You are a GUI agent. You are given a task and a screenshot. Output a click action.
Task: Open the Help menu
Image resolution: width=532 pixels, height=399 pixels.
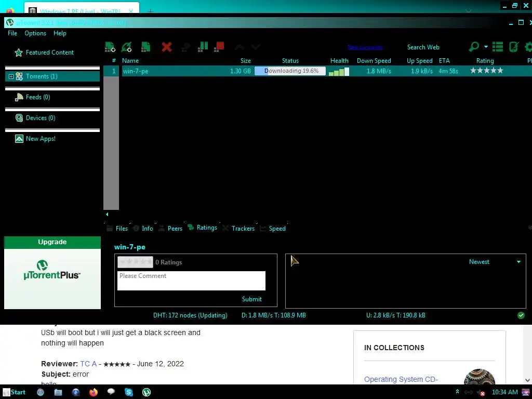point(60,33)
